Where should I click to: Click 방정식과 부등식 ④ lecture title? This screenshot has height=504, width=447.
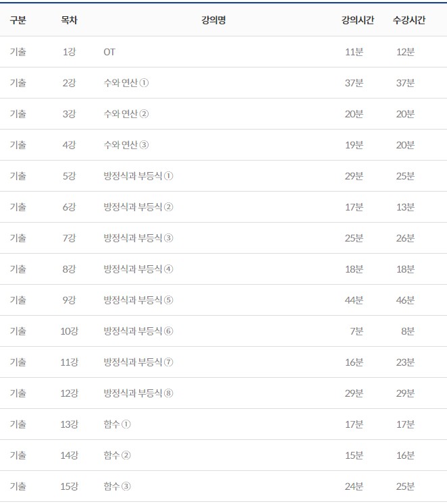[x=138, y=269]
